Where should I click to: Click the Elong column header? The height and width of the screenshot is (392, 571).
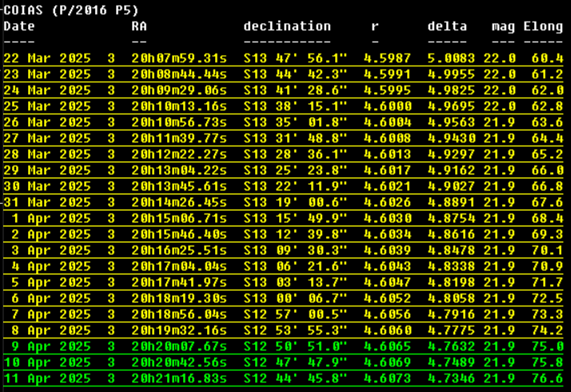coord(543,26)
